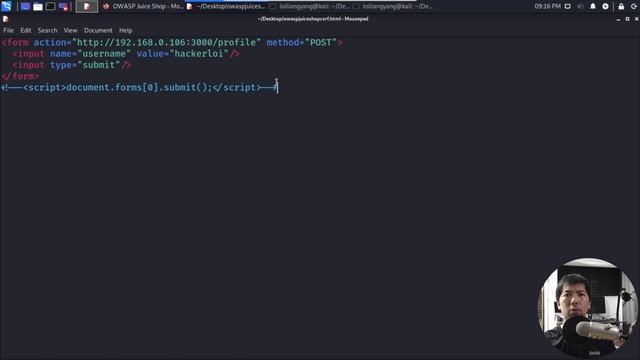
Task: Switch to OWASP Juice Shop browser window
Action: [x=142, y=7]
